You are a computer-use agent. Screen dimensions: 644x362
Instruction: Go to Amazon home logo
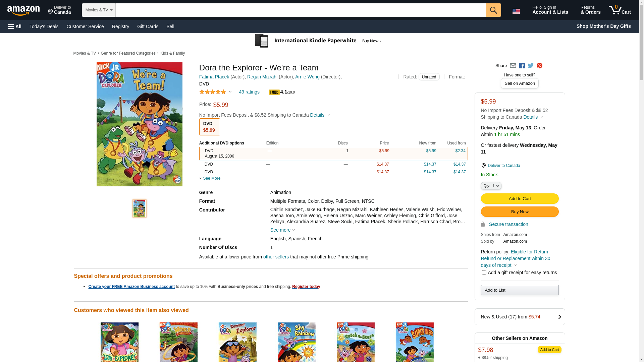23,11
